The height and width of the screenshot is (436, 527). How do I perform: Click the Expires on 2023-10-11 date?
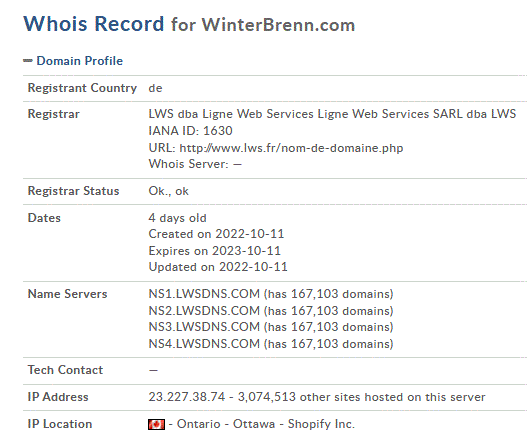tap(214, 251)
